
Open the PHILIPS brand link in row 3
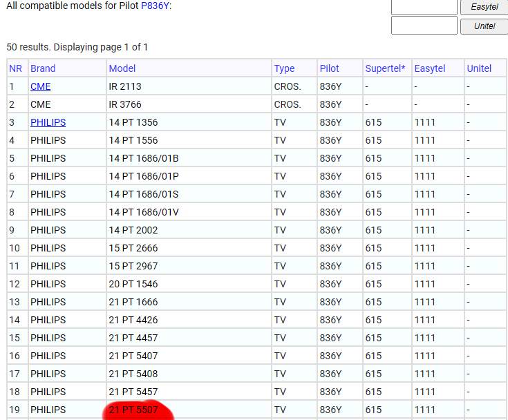coord(48,122)
